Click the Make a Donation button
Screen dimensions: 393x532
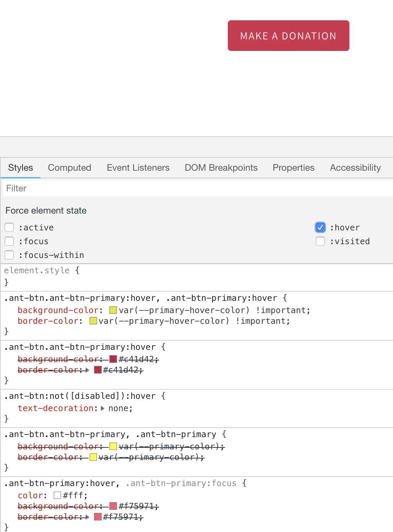[x=288, y=36]
